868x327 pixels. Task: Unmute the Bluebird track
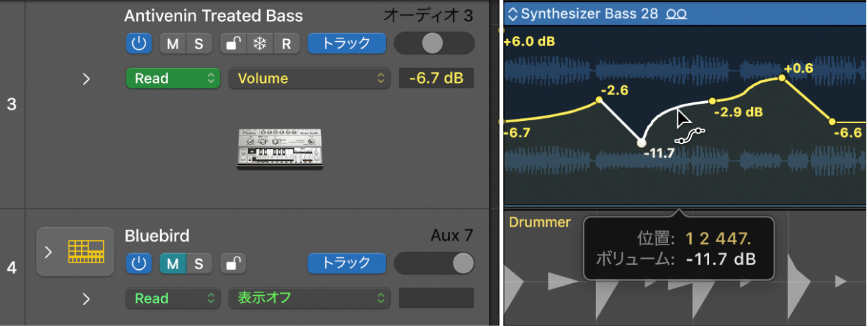[173, 264]
